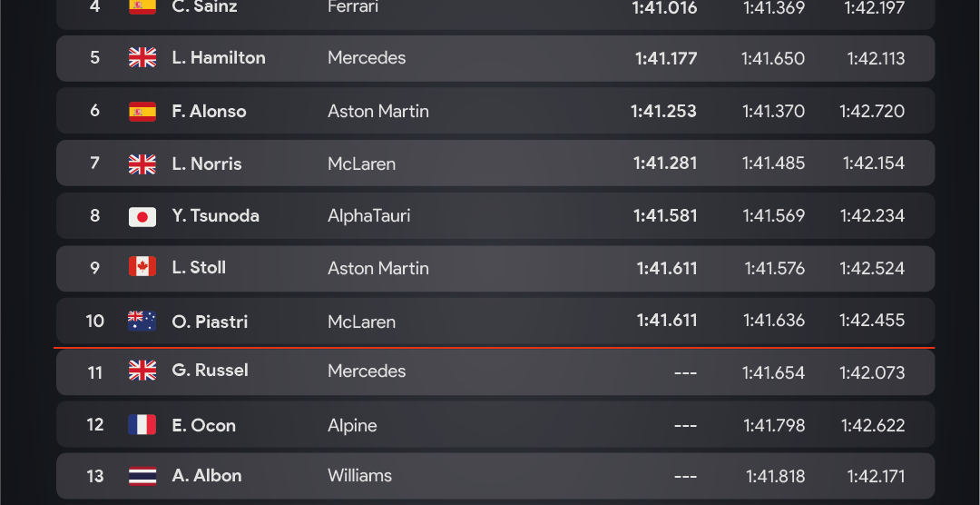Click the UK flag next to G. Russel

142,371
